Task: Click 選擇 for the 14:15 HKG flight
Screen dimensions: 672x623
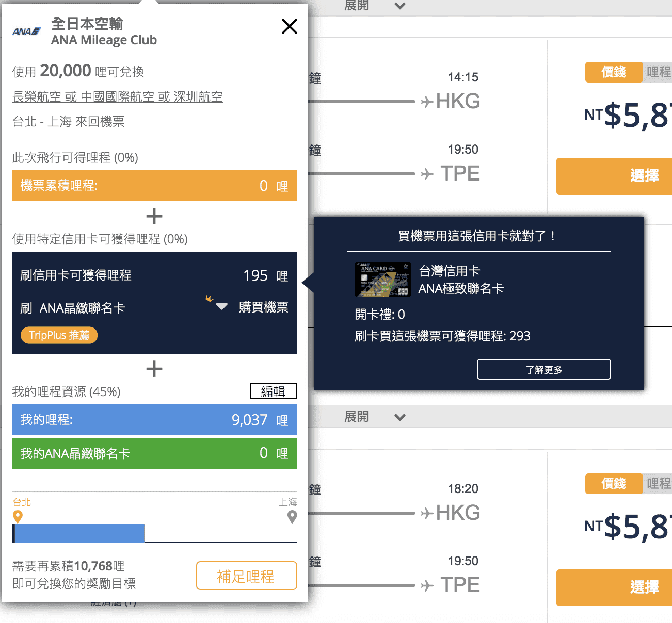Action: coord(614,176)
